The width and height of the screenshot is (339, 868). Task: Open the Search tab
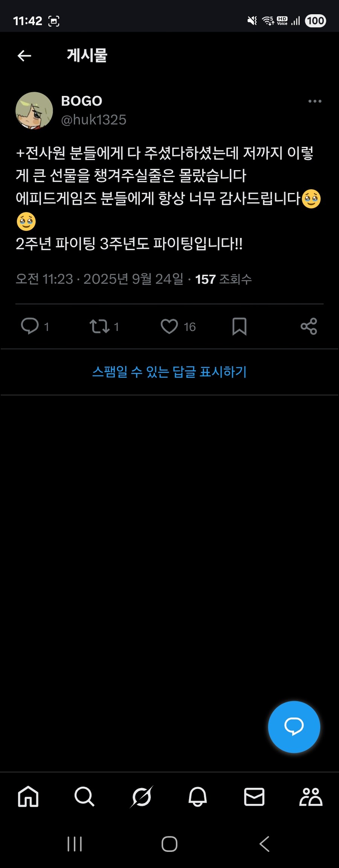point(84,797)
